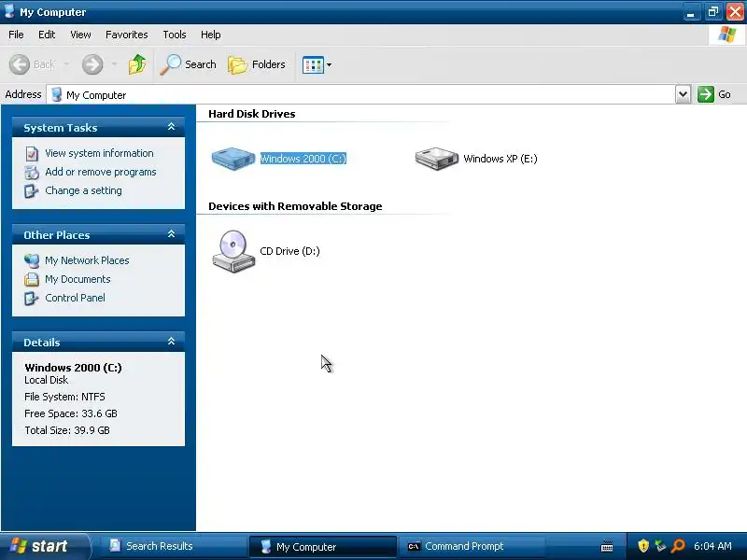This screenshot has height=560, width=747.
Task: Switch to Command Prompt taskbar window
Action: pyautogui.click(x=472, y=546)
